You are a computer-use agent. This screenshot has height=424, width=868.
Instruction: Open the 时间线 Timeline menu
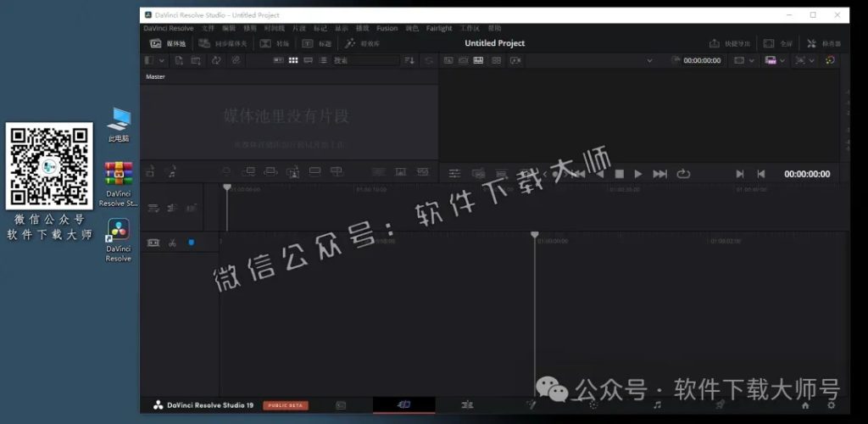275,28
